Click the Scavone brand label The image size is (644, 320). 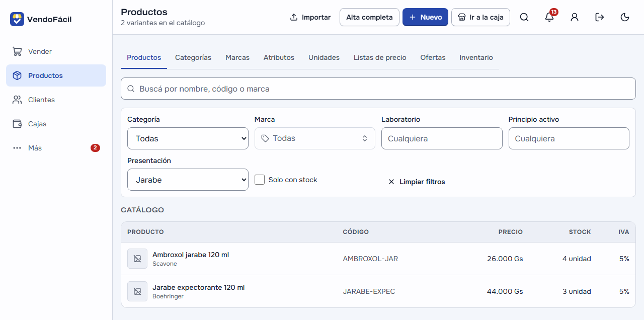tap(165, 264)
